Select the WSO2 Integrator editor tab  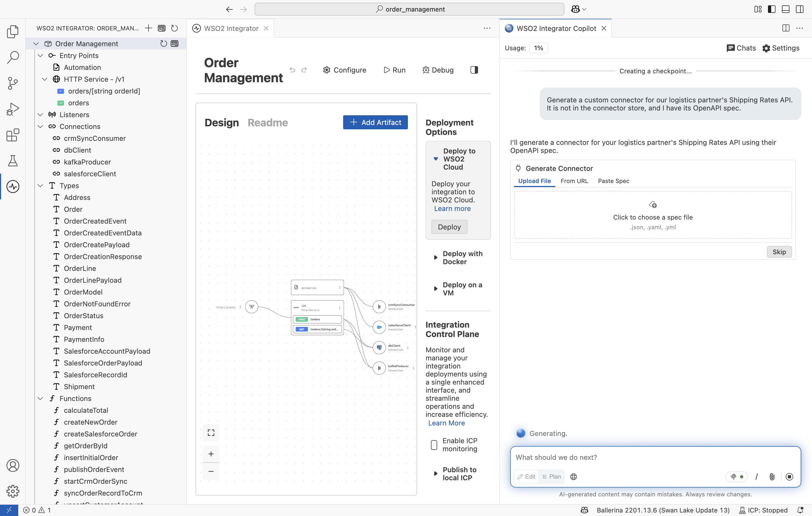tap(231, 28)
